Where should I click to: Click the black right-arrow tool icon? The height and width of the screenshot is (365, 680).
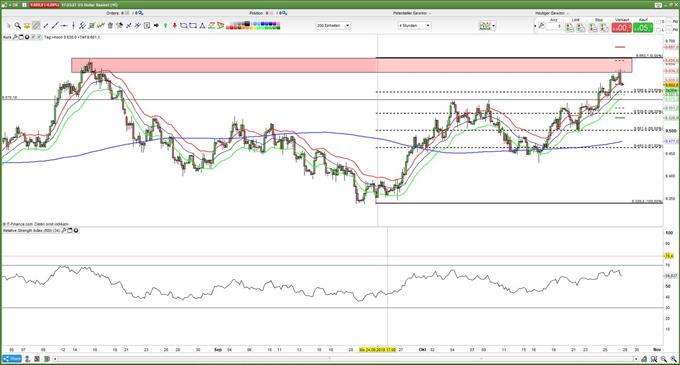[x=156, y=26]
